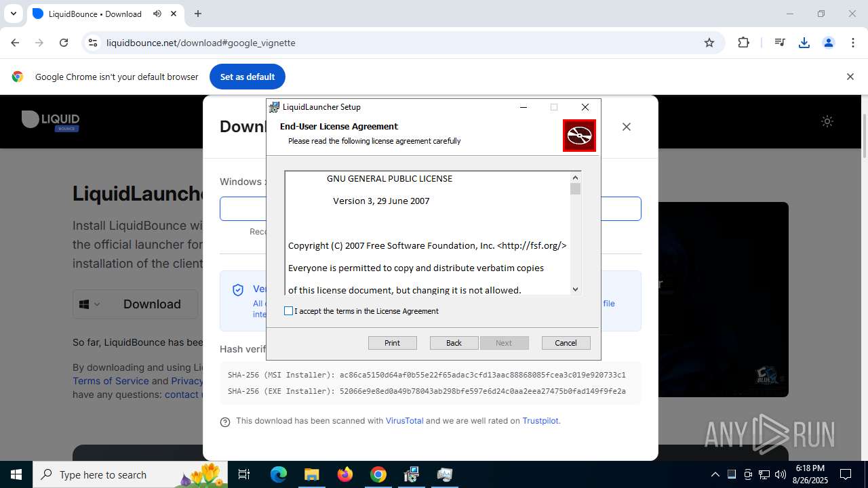Minimize the LiquidLauncher Setup window
The height and width of the screenshot is (488, 868).
(x=524, y=107)
